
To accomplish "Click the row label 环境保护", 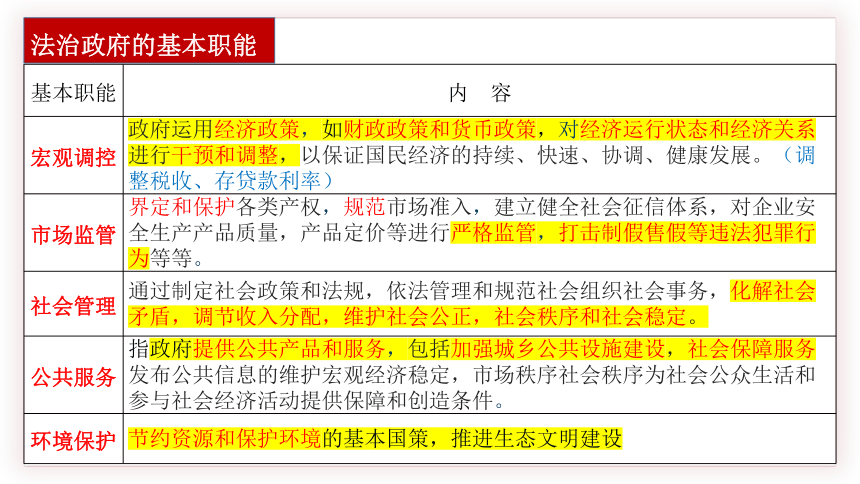I will 73,440.
